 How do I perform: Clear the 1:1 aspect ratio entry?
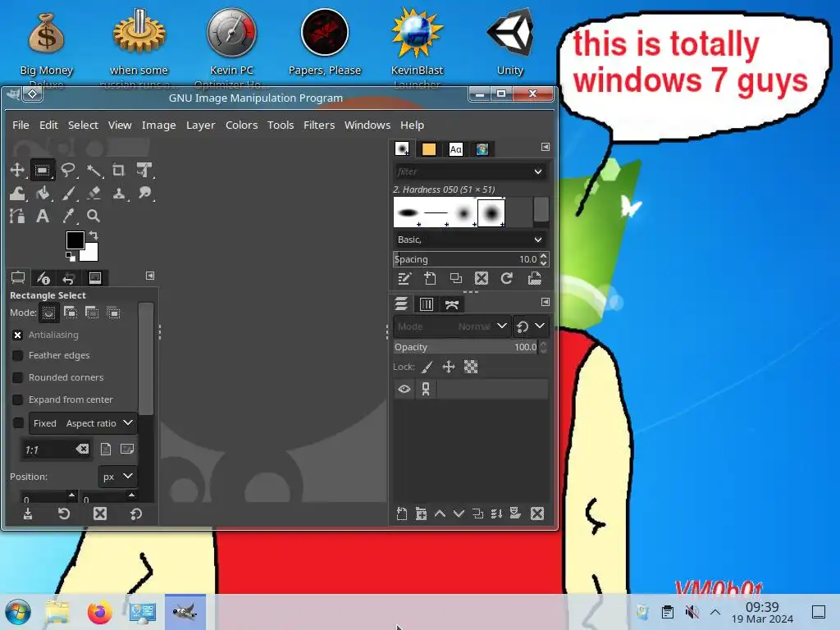coord(82,449)
